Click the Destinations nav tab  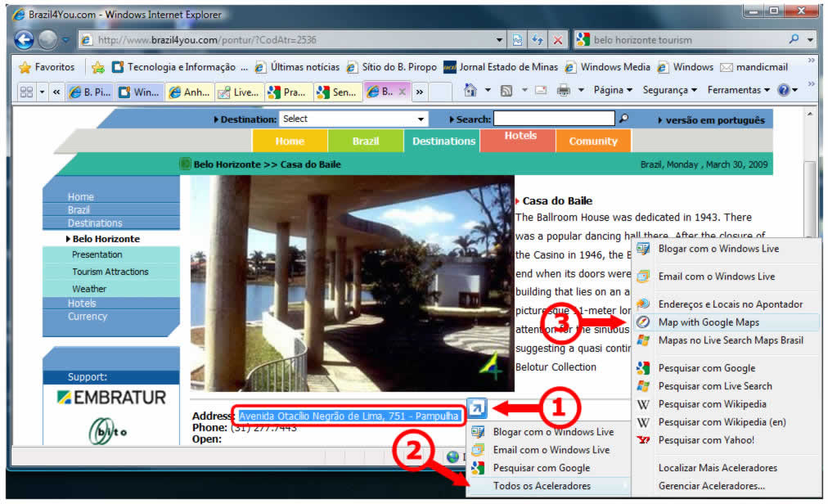[443, 141]
